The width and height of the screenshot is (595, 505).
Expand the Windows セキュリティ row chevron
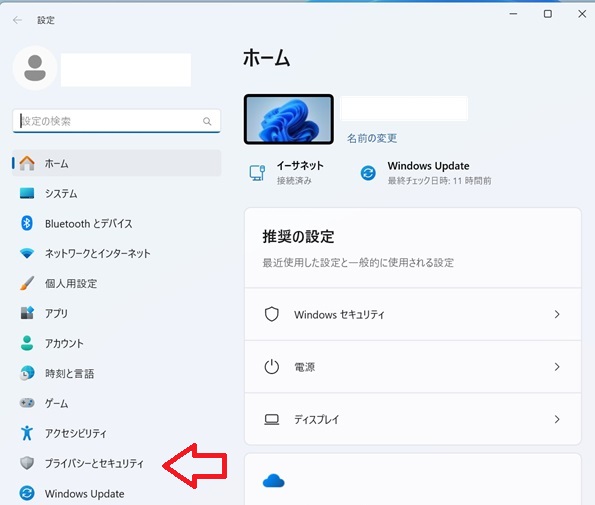click(557, 314)
